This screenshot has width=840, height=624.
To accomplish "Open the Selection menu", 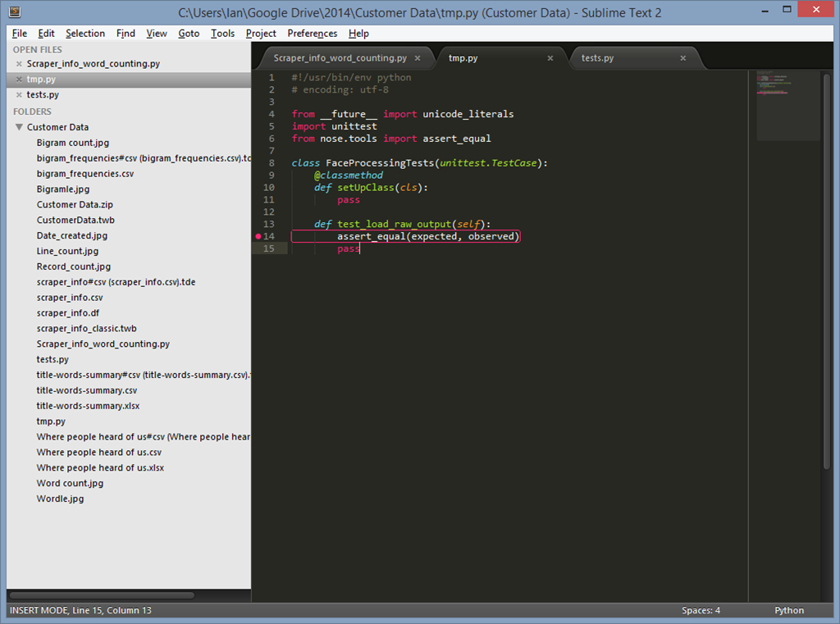I will click(x=85, y=33).
